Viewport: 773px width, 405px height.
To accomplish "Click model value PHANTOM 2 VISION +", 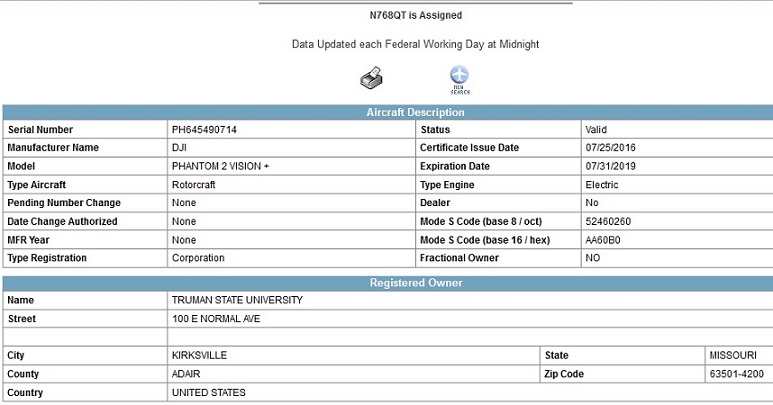I will [x=220, y=166].
